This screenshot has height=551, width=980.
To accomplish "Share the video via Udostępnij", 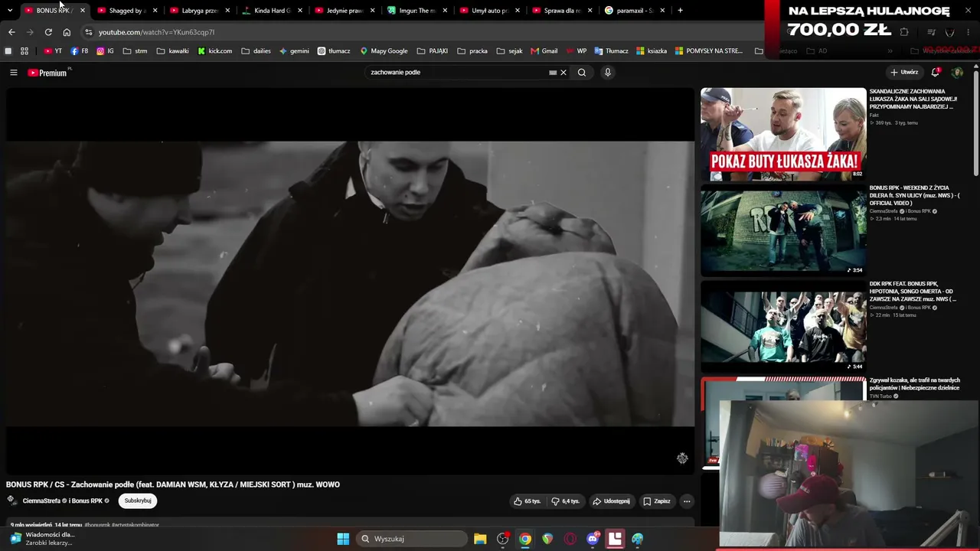I will click(611, 501).
